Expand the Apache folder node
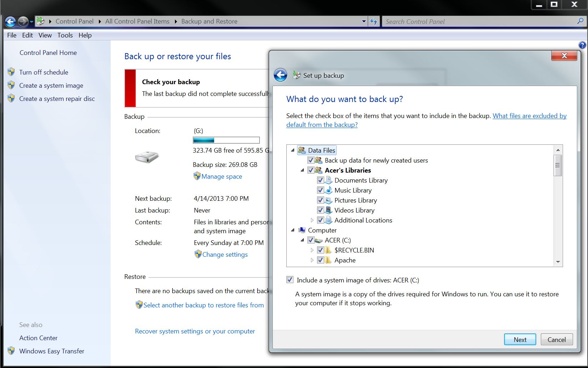Screen dimensions: 588x368 [x=312, y=260]
